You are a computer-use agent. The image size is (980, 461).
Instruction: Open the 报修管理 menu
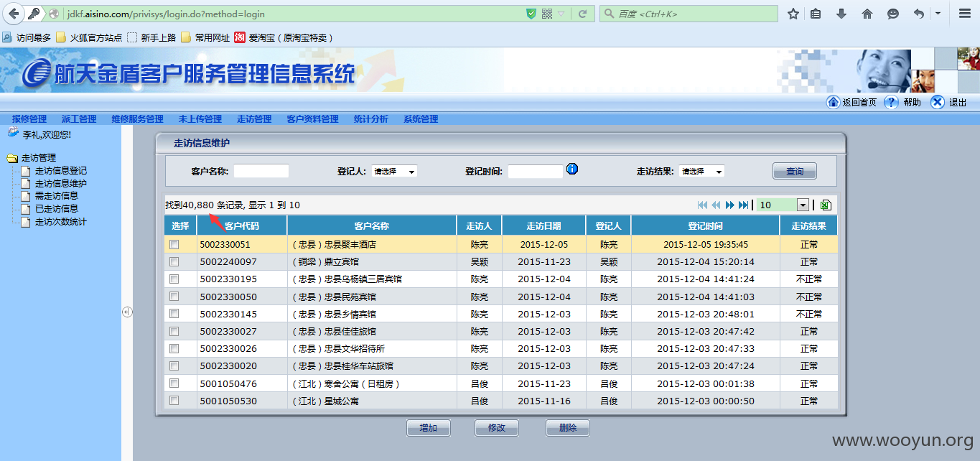tap(29, 119)
